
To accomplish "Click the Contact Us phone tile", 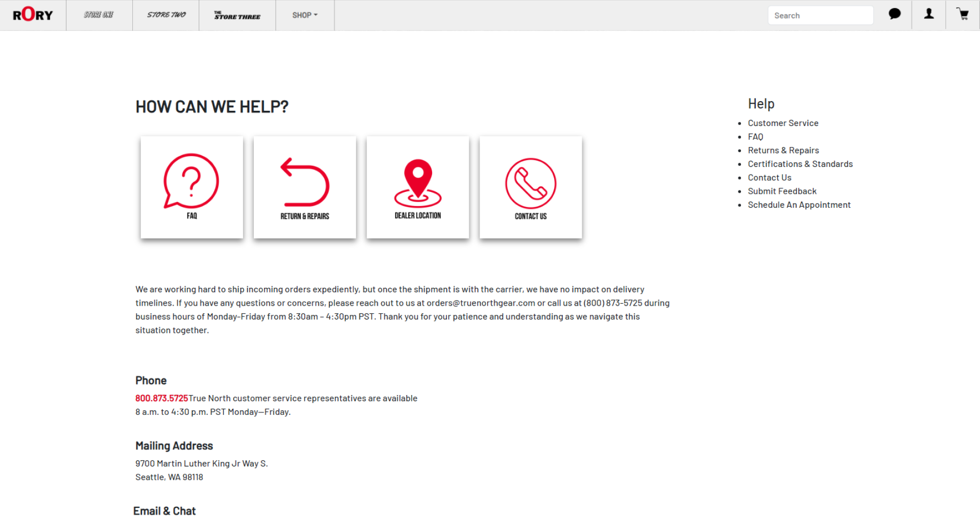I will point(531,187).
